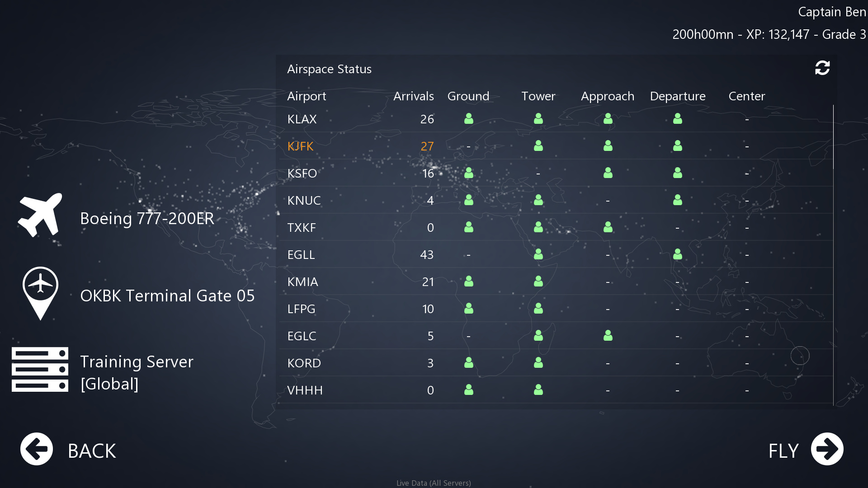Viewport: 868px width, 488px height.
Task: Select EGLC Approach controller icon
Action: tap(608, 336)
